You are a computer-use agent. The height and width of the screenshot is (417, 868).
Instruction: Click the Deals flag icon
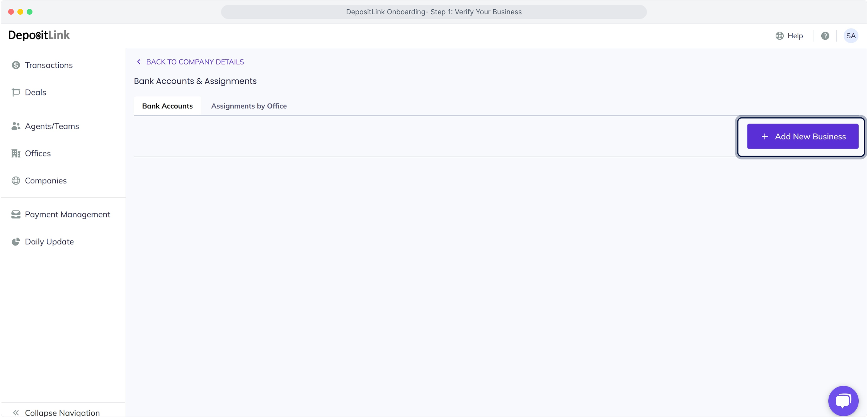[x=16, y=92]
